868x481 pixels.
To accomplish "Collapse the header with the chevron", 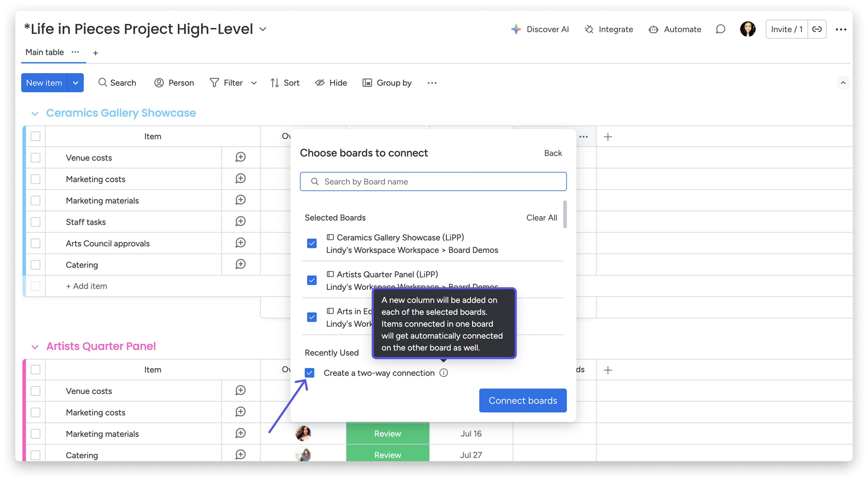I will click(x=843, y=83).
